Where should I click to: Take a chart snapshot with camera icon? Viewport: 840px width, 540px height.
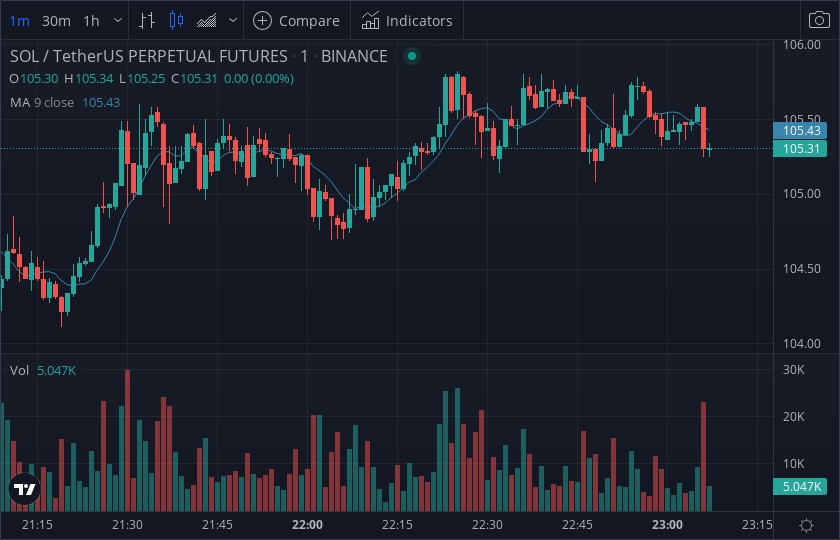tap(819, 20)
